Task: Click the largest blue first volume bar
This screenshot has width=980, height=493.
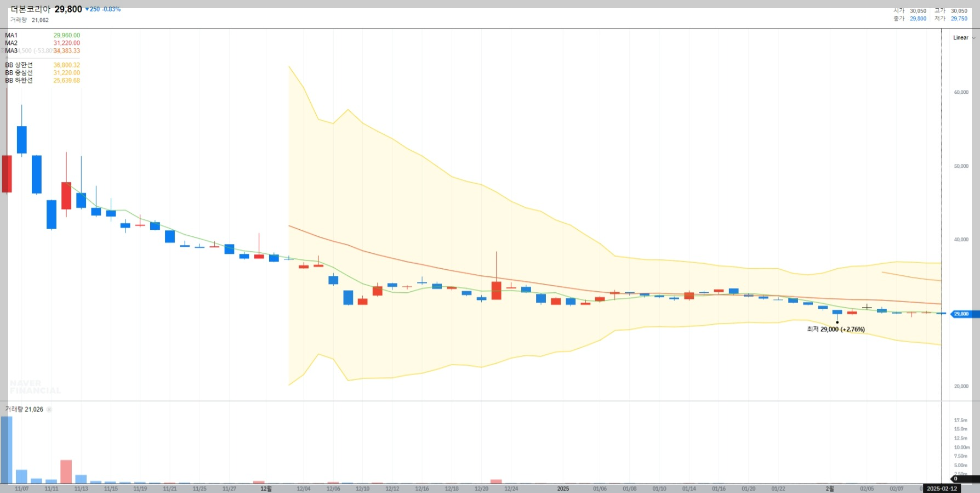Action: (x=7, y=450)
